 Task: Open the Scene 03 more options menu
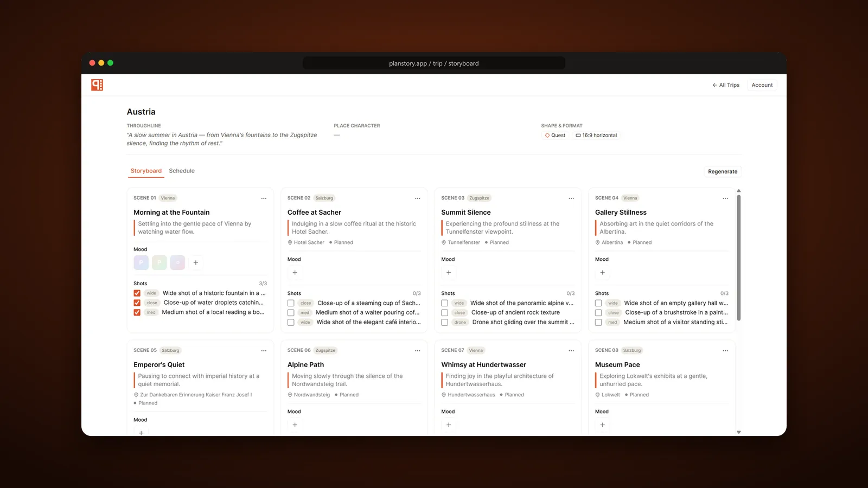pyautogui.click(x=571, y=198)
